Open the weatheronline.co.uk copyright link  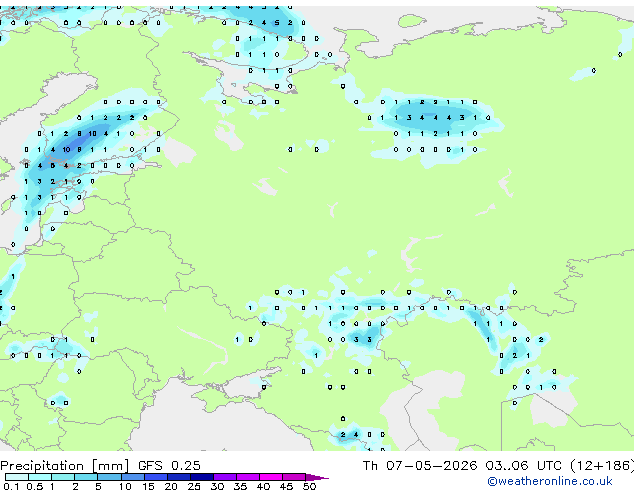[x=549, y=481]
